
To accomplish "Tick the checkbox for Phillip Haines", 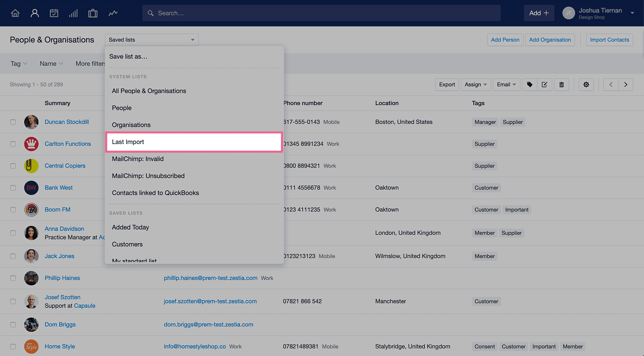I will pyautogui.click(x=13, y=278).
